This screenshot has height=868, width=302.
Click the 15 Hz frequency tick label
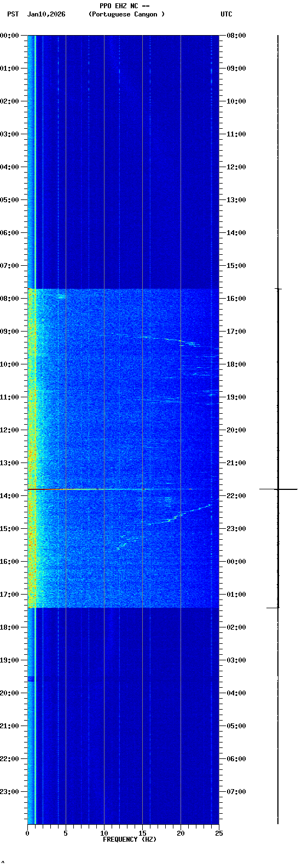click(x=142, y=833)
